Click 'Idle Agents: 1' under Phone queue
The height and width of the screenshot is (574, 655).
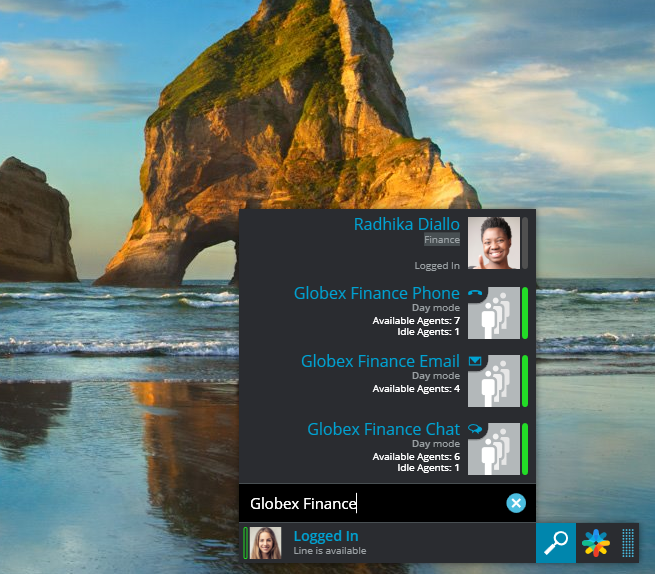coord(428,332)
